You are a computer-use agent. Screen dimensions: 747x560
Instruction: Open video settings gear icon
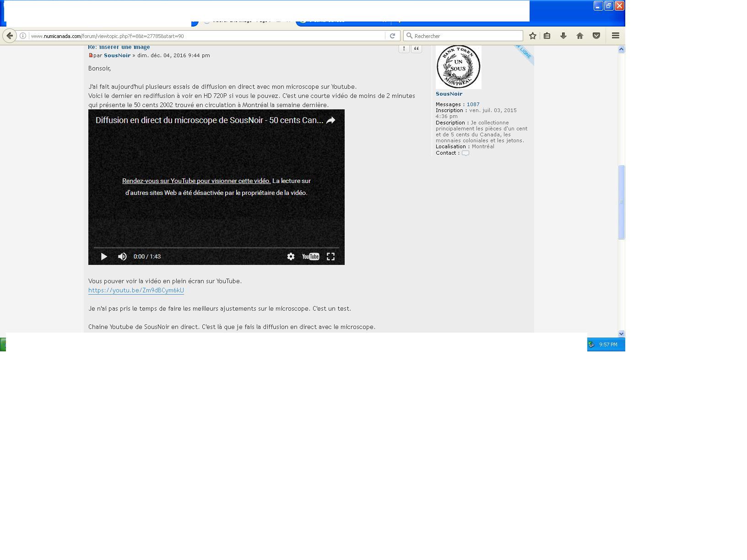[x=291, y=257]
